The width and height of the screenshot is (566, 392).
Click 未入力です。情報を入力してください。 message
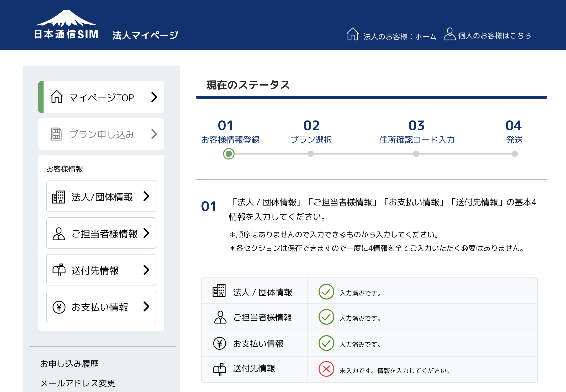(x=395, y=370)
